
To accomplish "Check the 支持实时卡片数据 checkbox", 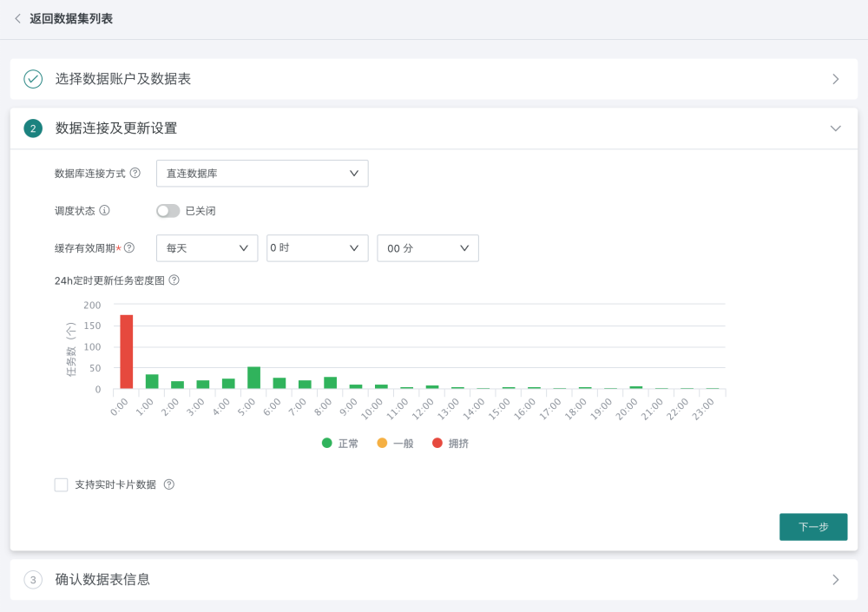I will pyautogui.click(x=62, y=484).
